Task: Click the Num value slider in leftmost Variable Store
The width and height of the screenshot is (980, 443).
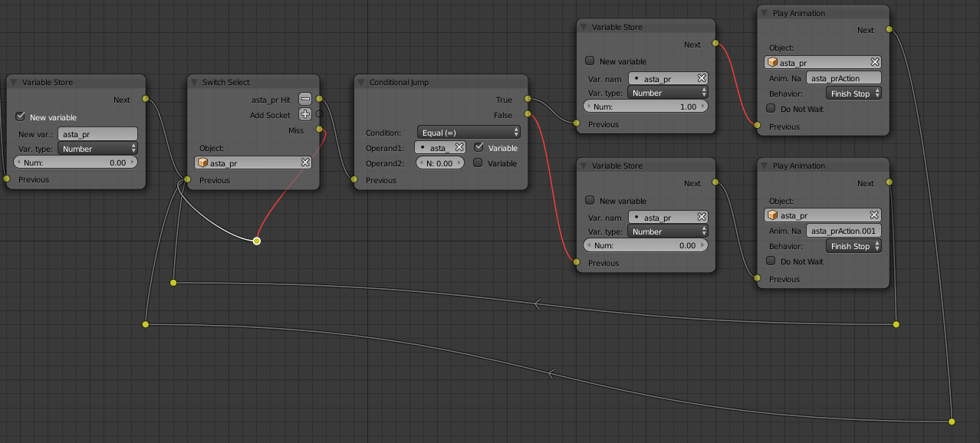Action: pos(74,162)
